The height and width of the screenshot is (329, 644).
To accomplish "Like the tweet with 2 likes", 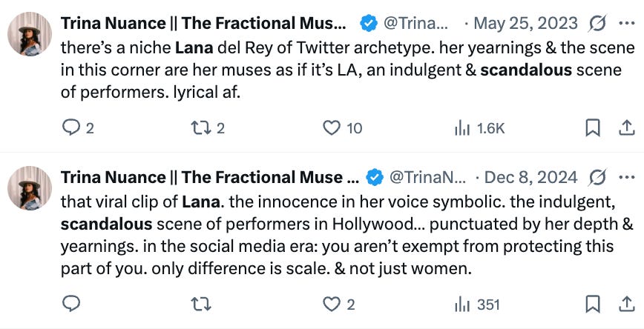I will point(332,304).
